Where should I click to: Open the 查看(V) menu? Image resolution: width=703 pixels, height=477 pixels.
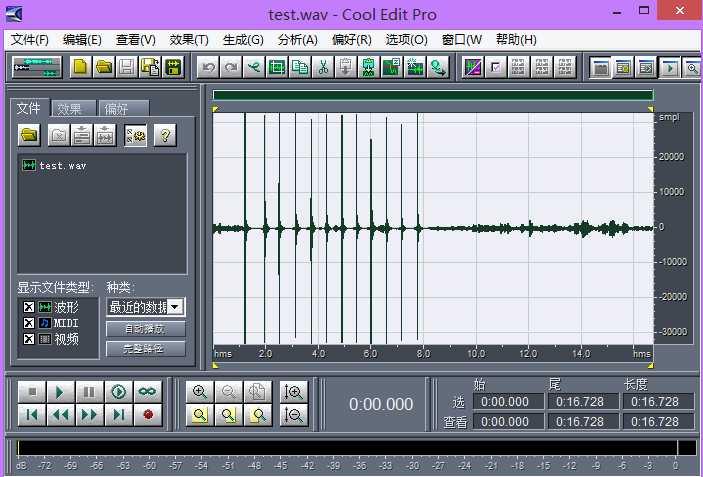(x=135, y=40)
